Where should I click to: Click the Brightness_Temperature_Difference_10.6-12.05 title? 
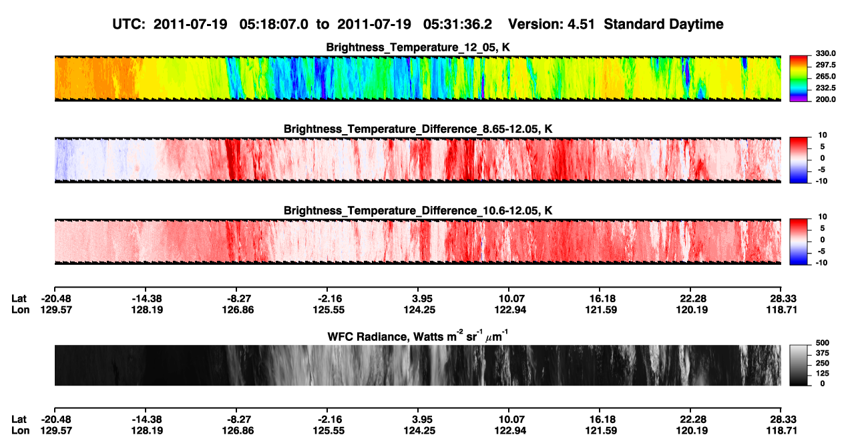(418, 211)
